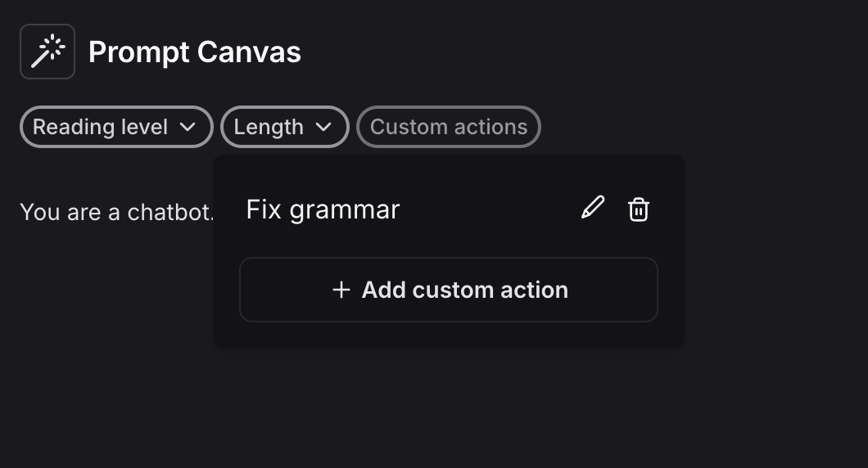The image size is (868, 468).
Task: Click the Reading level label text
Action: click(x=100, y=127)
